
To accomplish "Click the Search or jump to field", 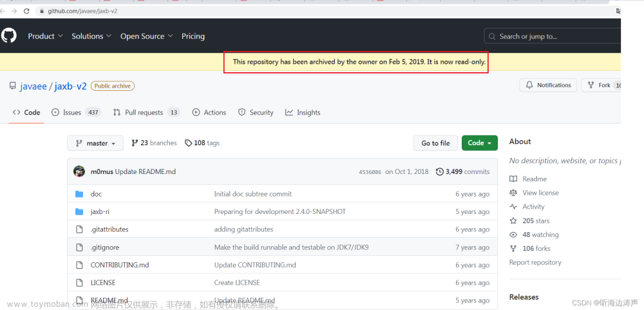I will (x=552, y=36).
